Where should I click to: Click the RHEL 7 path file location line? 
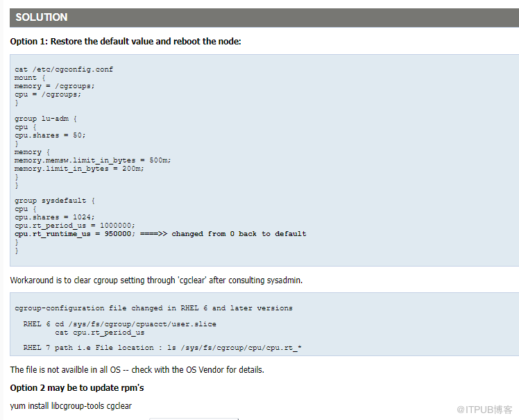pyautogui.click(x=162, y=348)
